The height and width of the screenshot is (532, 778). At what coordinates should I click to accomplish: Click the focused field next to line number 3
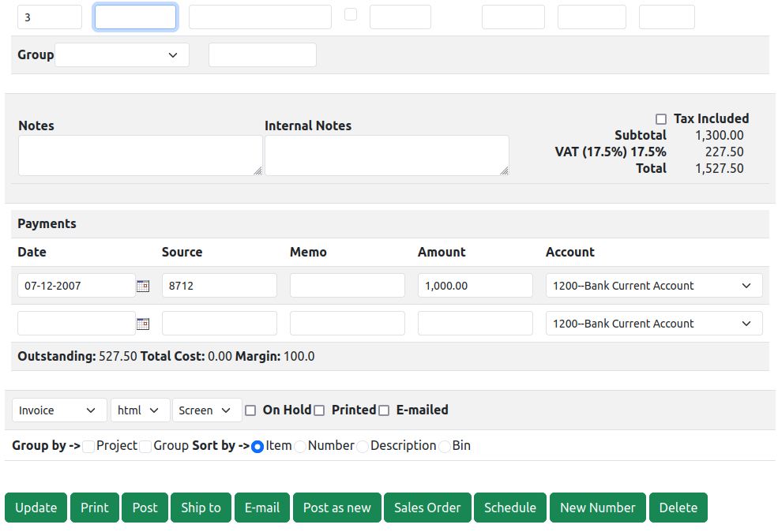pos(135,17)
